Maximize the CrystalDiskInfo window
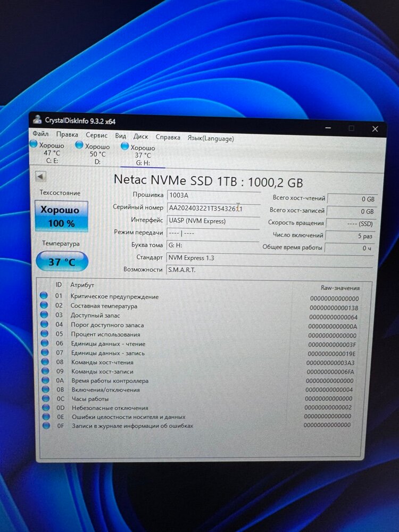This screenshot has height=532, width=399. pos(352,128)
